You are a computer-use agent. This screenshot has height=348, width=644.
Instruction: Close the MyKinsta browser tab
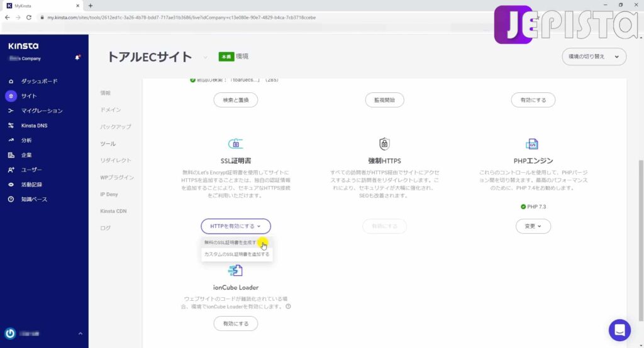click(x=77, y=6)
